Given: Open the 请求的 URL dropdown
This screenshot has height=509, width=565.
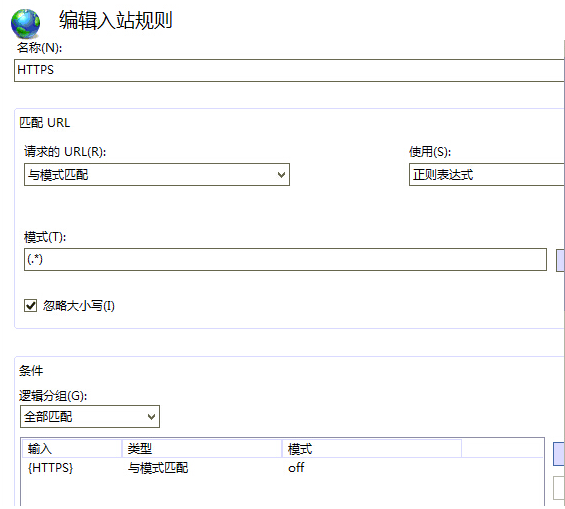Looking at the screenshot, I should [157, 175].
